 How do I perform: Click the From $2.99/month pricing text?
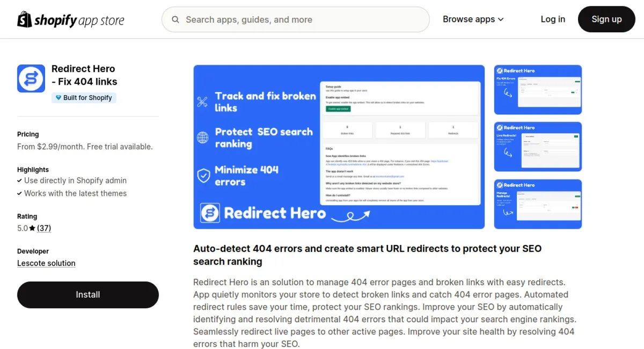pyautogui.click(x=85, y=147)
